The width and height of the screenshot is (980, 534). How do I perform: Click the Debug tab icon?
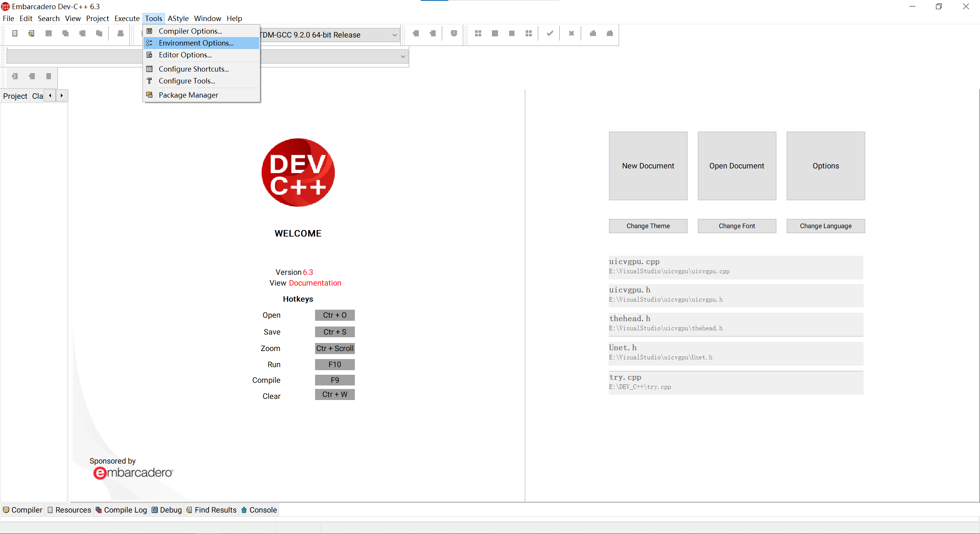(x=155, y=510)
